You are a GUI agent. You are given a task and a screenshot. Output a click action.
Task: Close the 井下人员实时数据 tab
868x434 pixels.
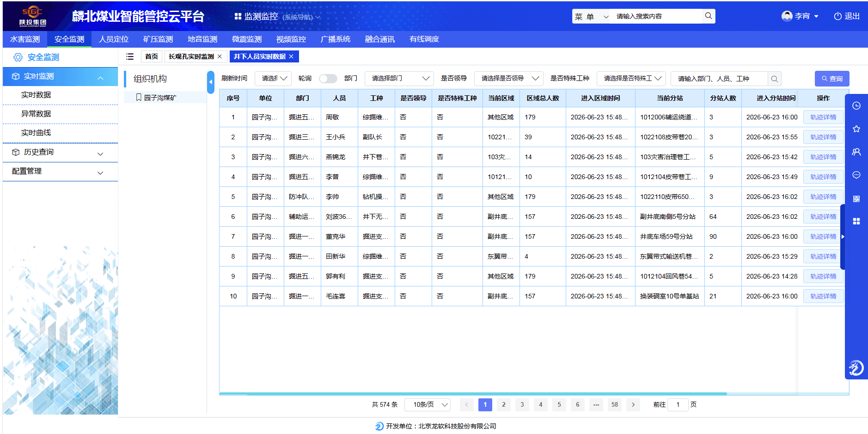tap(291, 56)
